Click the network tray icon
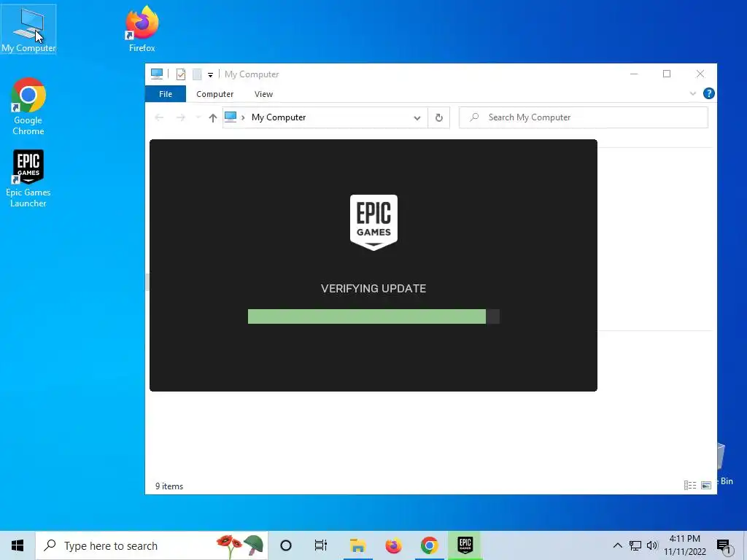This screenshot has height=560, width=747. (x=635, y=545)
